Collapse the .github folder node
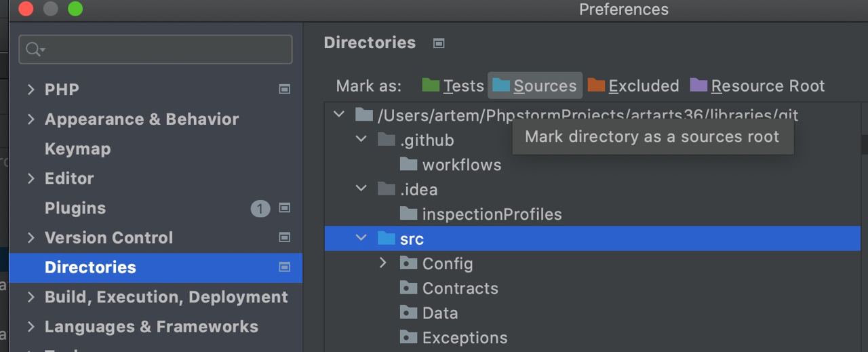This screenshot has width=868, height=352. pos(361,138)
